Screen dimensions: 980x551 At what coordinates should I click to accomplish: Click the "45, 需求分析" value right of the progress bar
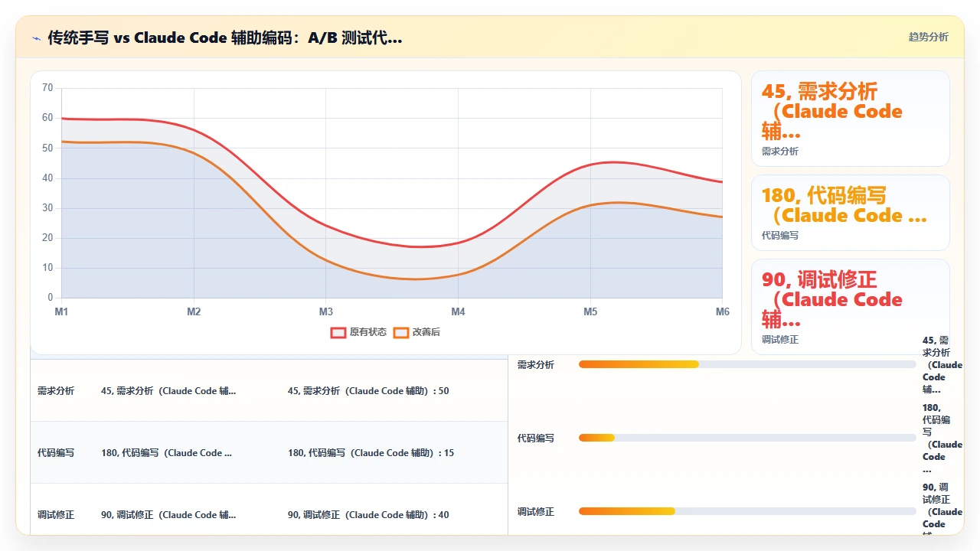click(x=942, y=365)
